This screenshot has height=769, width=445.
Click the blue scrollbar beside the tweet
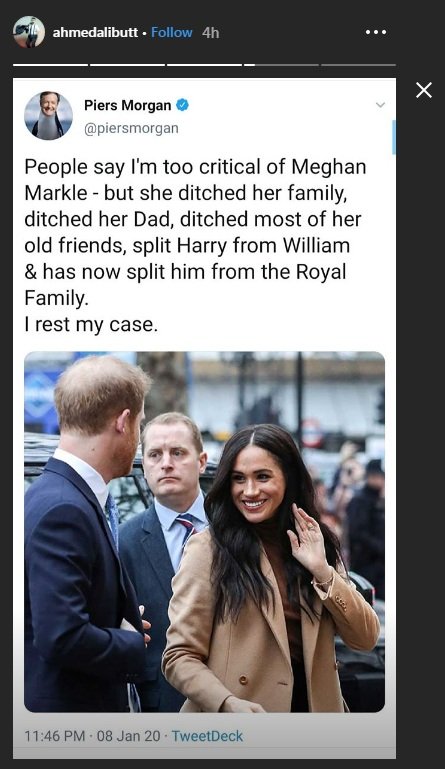(394, 137)
